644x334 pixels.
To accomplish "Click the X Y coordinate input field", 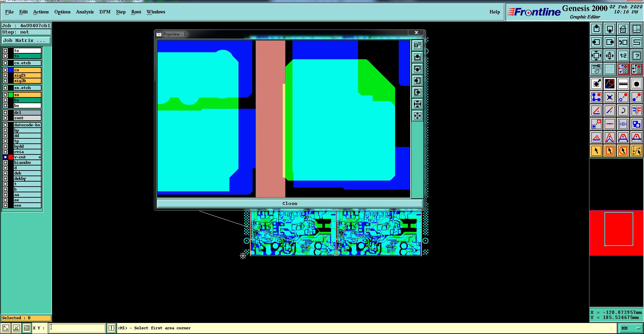I will click(x=77, y=328).
